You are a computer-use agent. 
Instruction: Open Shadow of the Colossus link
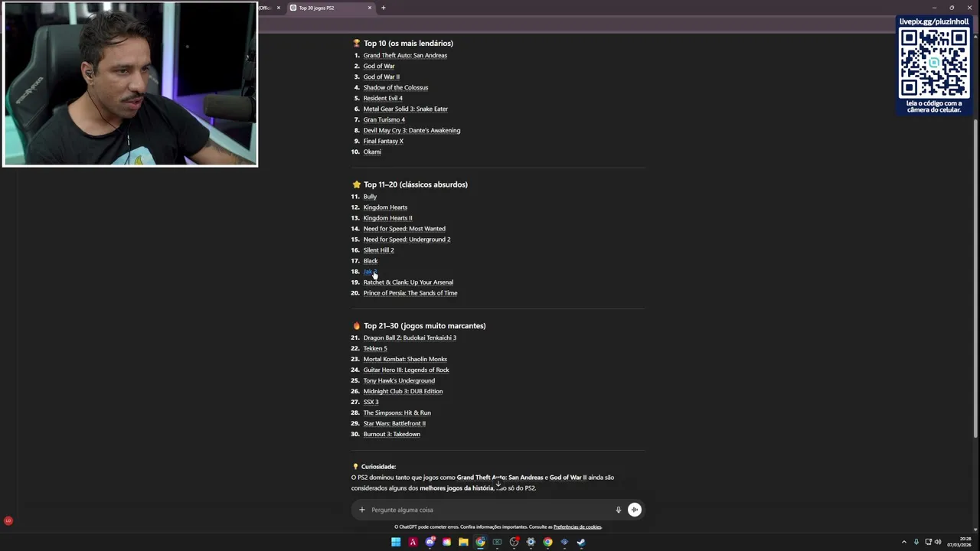[396, 87]
